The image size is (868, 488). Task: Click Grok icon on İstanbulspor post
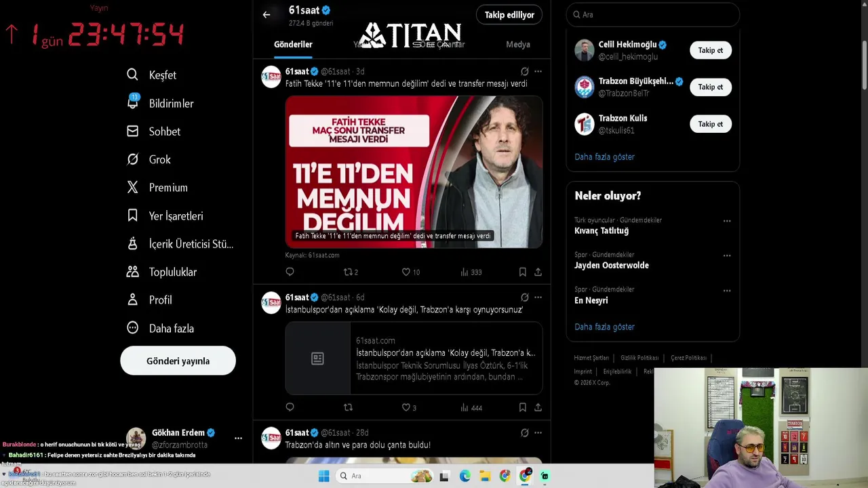tap(524, 298)
